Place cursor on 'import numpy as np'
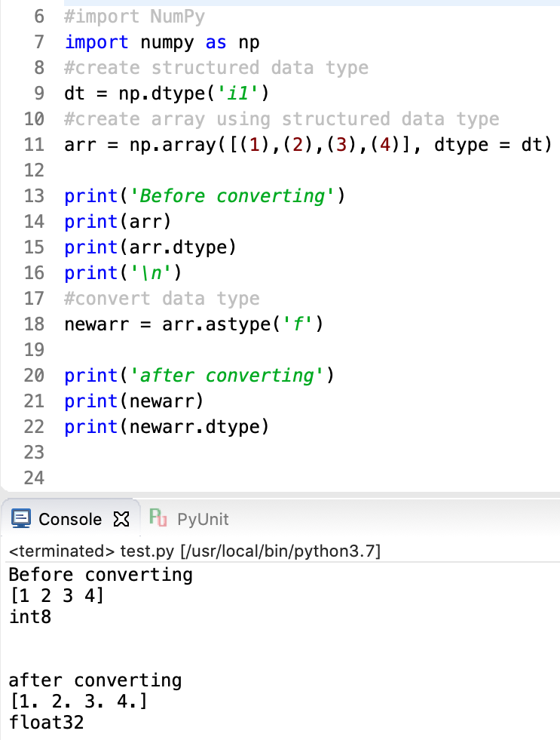 tap(161, 42)
